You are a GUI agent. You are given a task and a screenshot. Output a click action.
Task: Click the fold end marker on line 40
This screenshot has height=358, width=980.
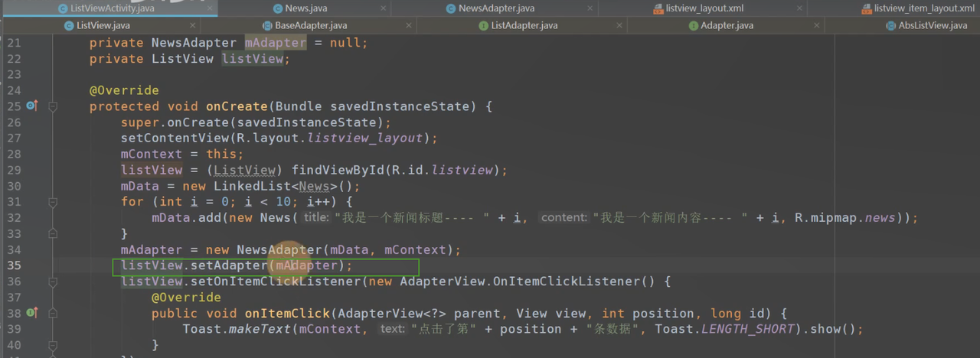(53, 345)
